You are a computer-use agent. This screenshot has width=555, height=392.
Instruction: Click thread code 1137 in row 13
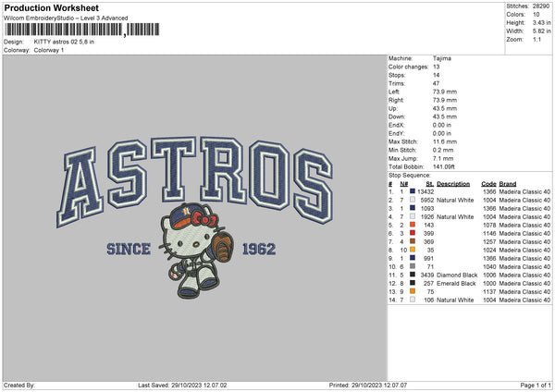coord(489,291)
